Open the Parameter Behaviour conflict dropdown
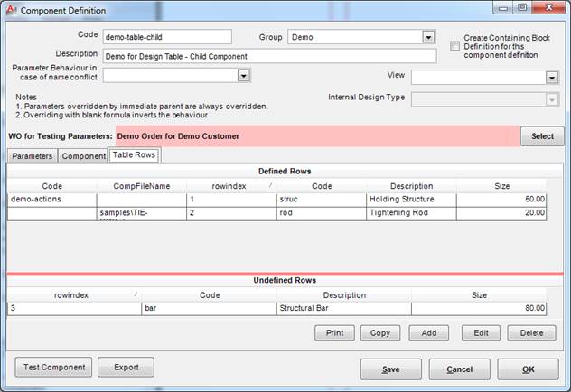This screenshot has height=392, width=571. (245, 77)
